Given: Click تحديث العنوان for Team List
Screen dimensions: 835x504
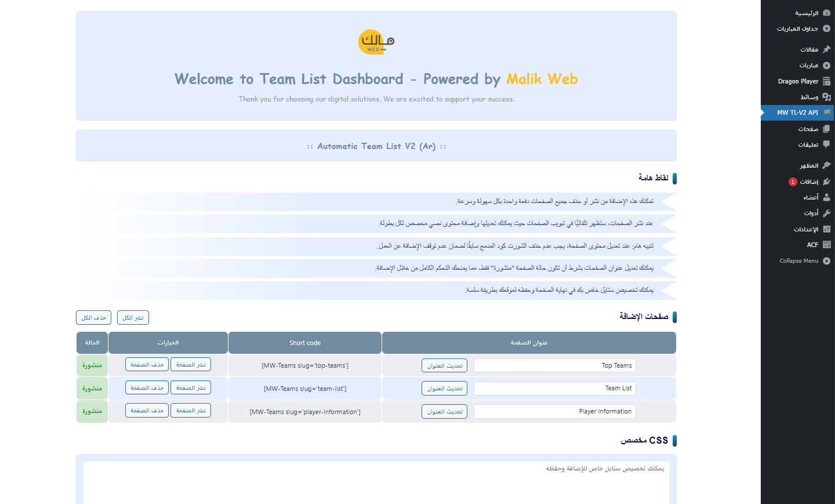Looking at the screenshot, I should click(444, 389).
